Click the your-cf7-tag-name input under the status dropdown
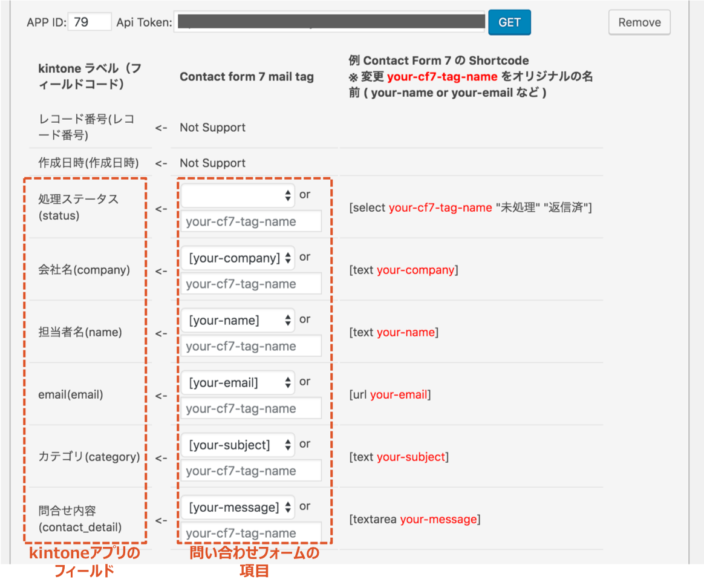This screenshot has height=588, width=704. click(250, 221)
